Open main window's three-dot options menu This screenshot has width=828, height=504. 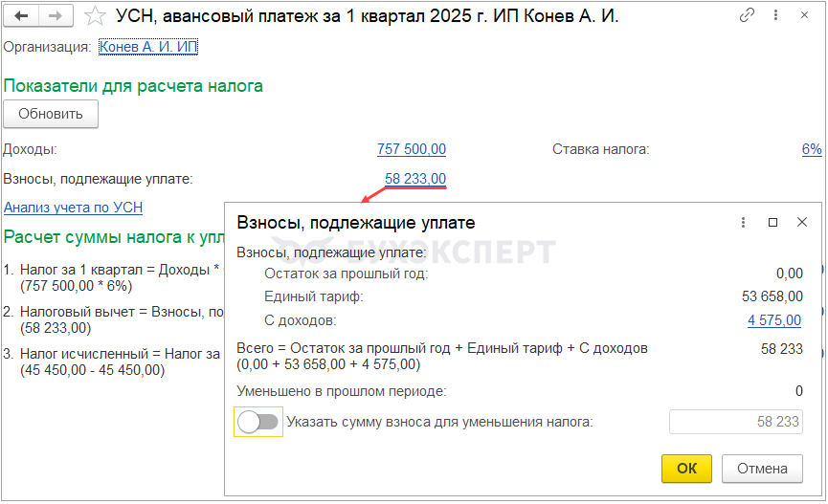pos(775,15)
